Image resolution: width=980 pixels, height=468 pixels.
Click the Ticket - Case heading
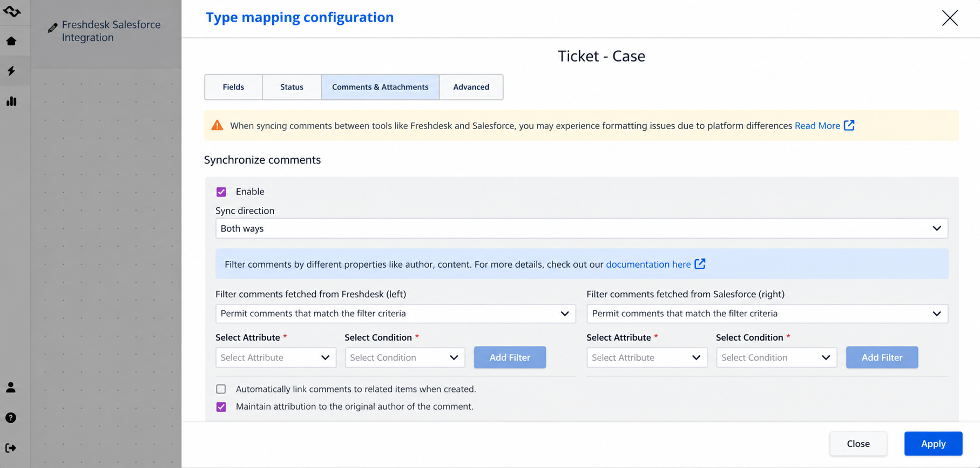601,56
